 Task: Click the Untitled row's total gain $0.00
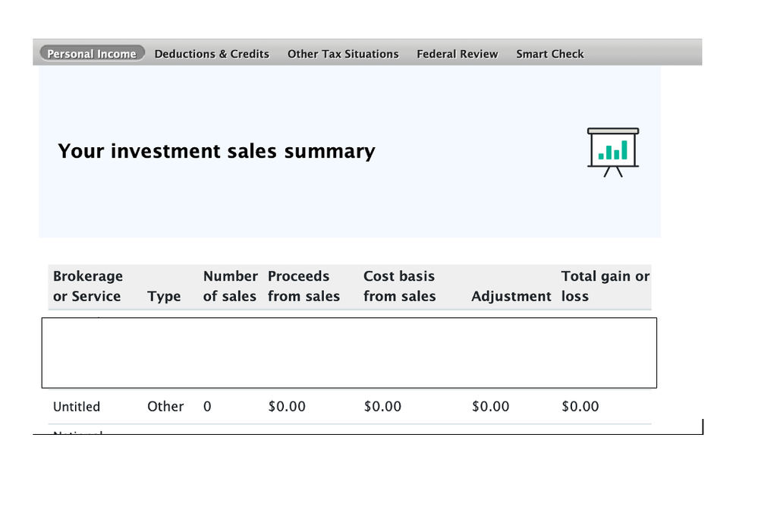(x=580, y=407)
